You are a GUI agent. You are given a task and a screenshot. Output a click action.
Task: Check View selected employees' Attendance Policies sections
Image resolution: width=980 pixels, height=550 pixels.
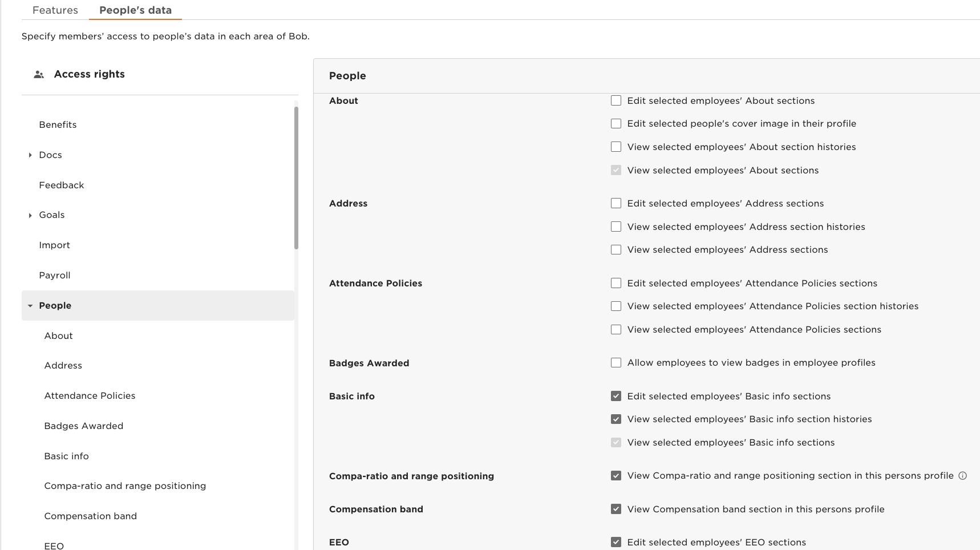click(x=616, y=330)
